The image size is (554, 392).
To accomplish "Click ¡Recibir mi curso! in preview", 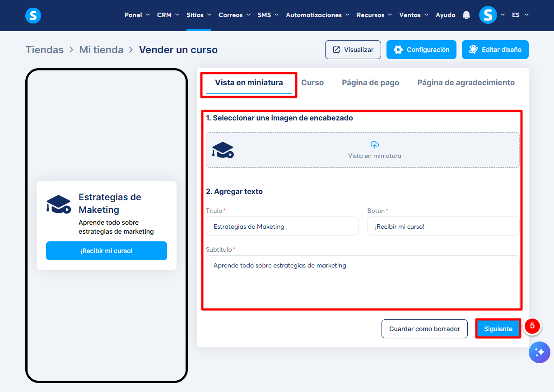I will click(x=107, y=251).
